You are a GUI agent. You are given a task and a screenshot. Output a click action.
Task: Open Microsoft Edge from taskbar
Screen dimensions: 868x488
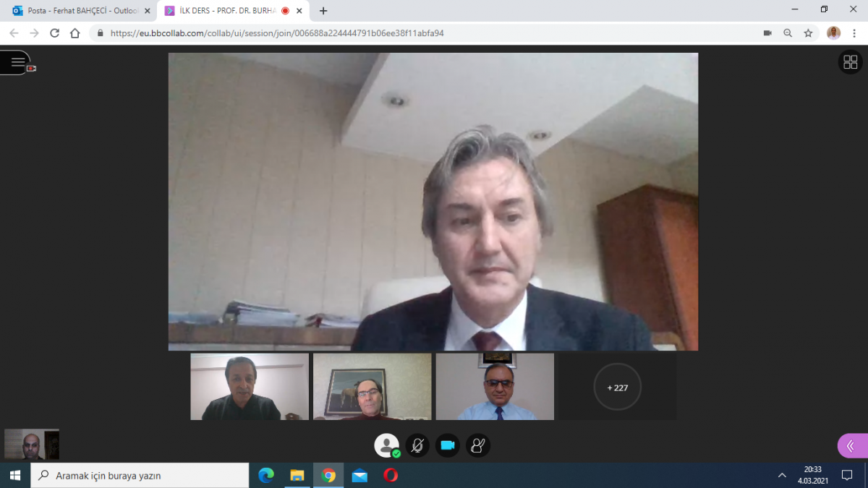(266, 476)
